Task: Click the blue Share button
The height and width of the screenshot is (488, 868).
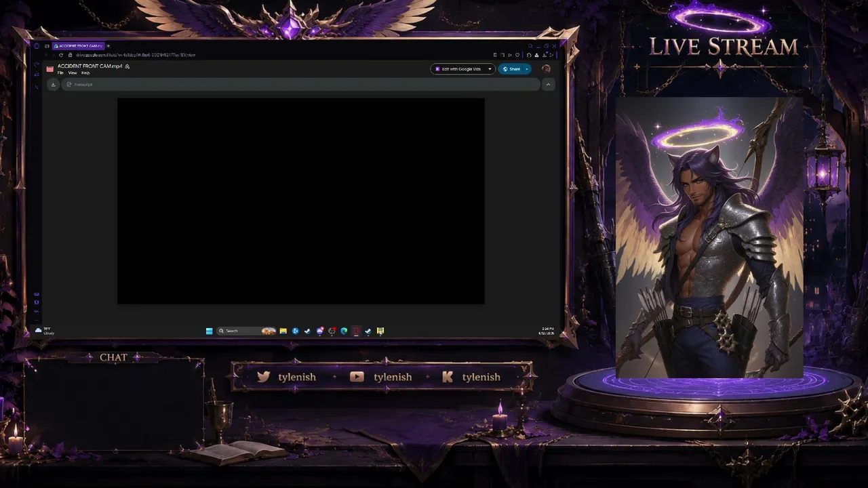Action: (511, 69)
